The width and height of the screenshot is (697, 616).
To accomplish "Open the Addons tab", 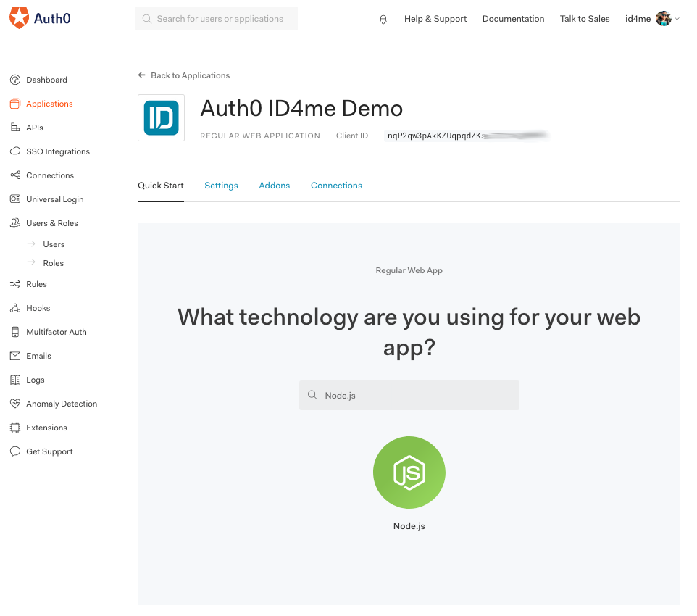I will click(275, 186).
